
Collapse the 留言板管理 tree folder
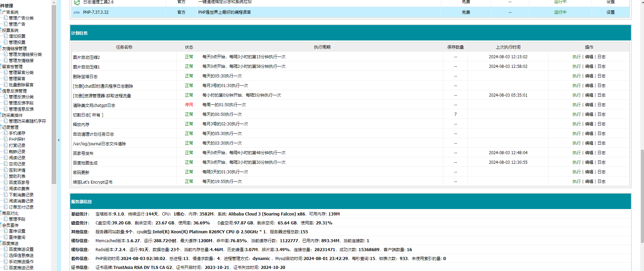[x=1, y=66]
